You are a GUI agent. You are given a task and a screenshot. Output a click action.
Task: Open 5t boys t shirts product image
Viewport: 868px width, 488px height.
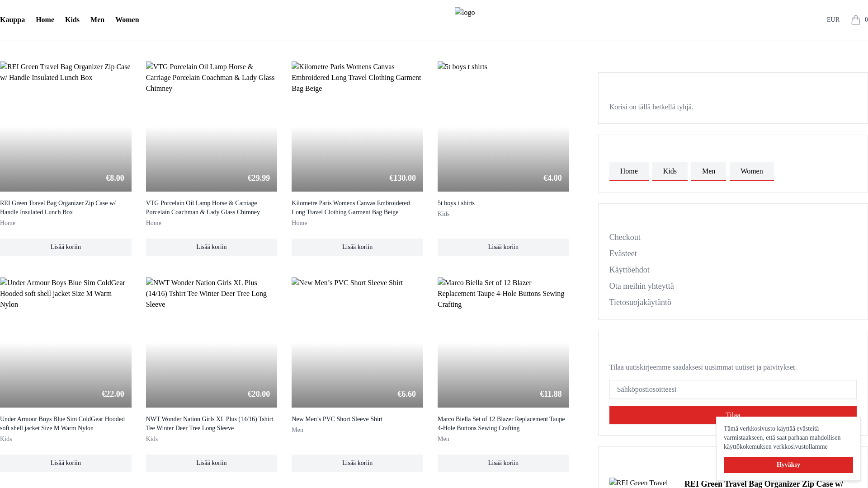tap(503, 127)
